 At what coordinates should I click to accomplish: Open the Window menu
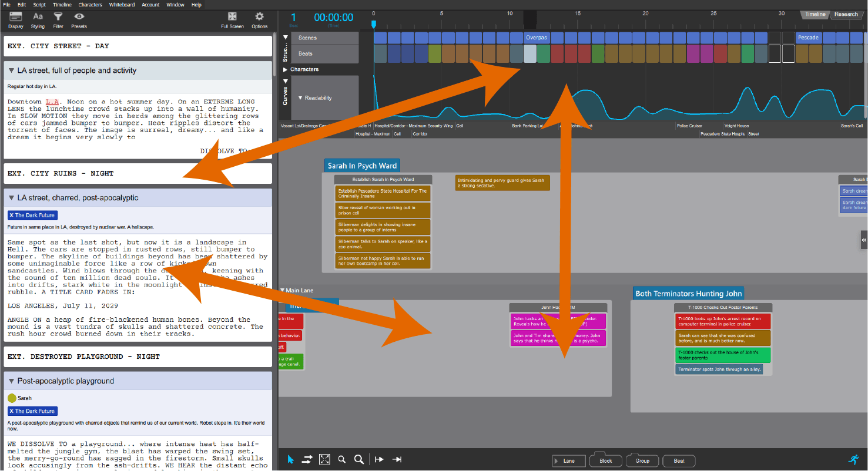point(175,5)
